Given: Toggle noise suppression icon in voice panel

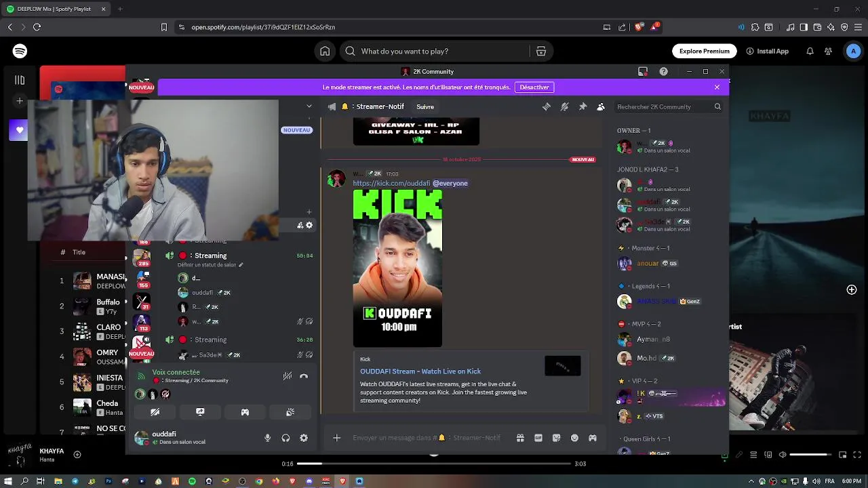Looking at the screenshot, I should pyautogui.click(x=288, y=375).
